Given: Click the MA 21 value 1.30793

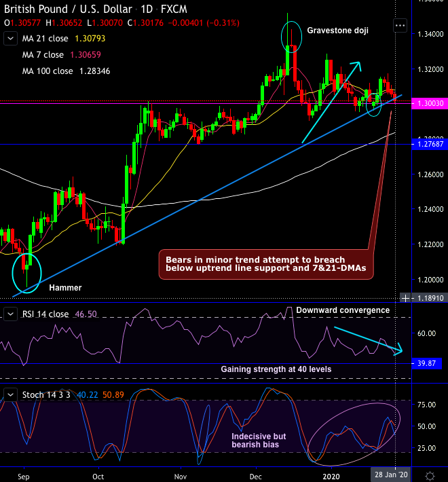Looking at the screenshot, I should 90,39.
